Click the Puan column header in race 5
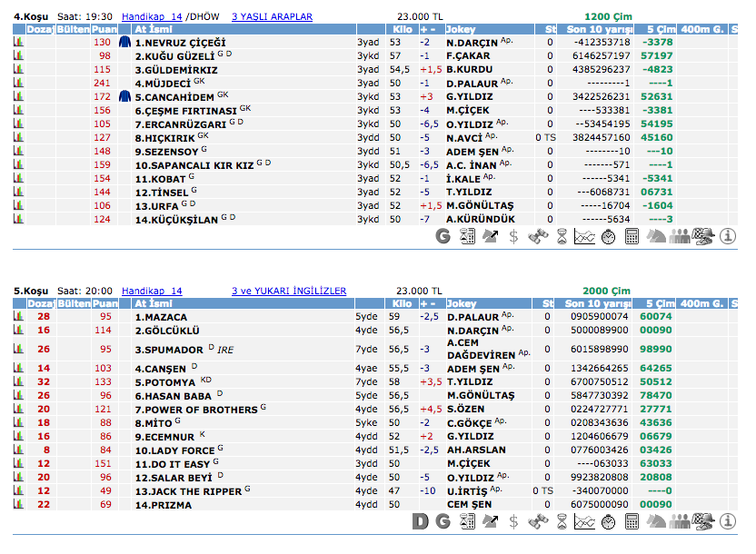Image resolution: width=756 pixels, height=554 pixels. pos(105,303)
